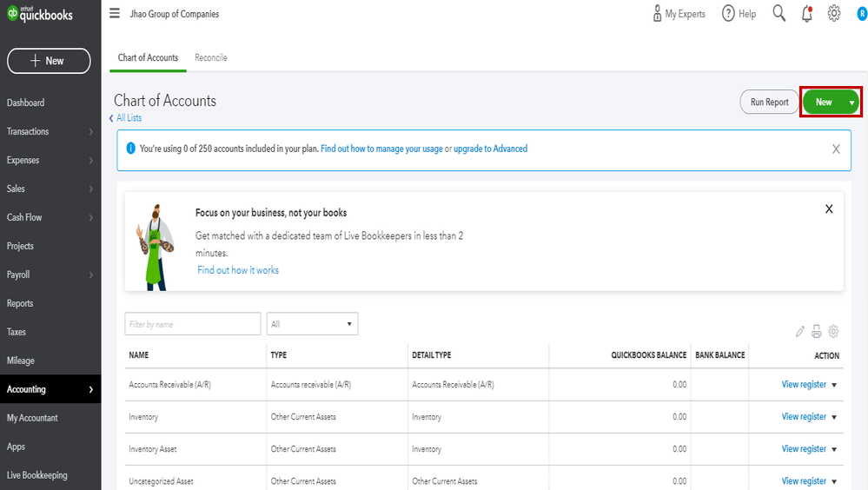Open action dropdown for Uncategorized Asset row
The height and width of the screenshot is (490, 868).
click(834, 481)
